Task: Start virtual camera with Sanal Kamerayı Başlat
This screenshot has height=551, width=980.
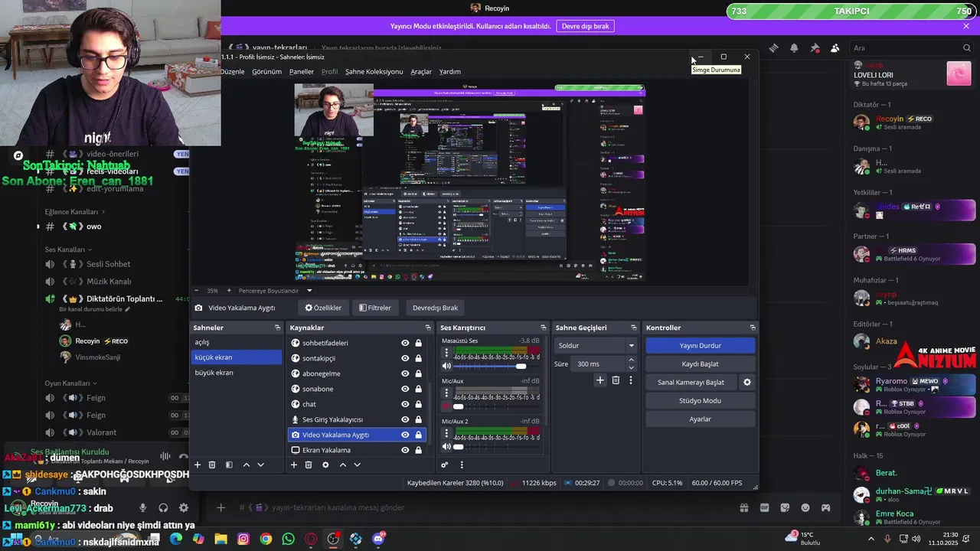Action: [691, 383]
